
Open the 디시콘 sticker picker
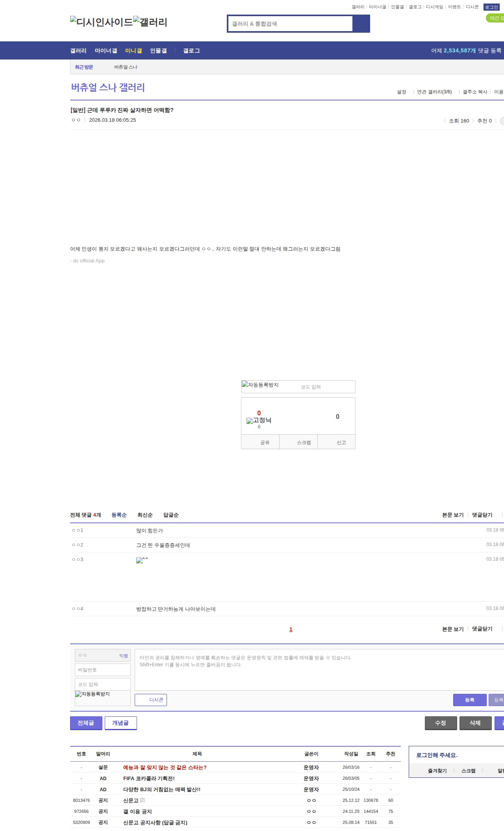point(151,700)
